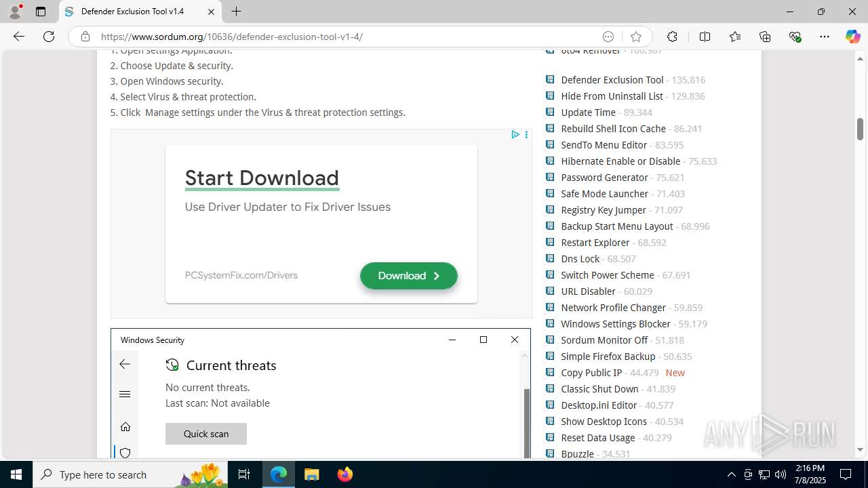
Task: Open Windows Settings Blocker link
Action: (x=616, y=324)
